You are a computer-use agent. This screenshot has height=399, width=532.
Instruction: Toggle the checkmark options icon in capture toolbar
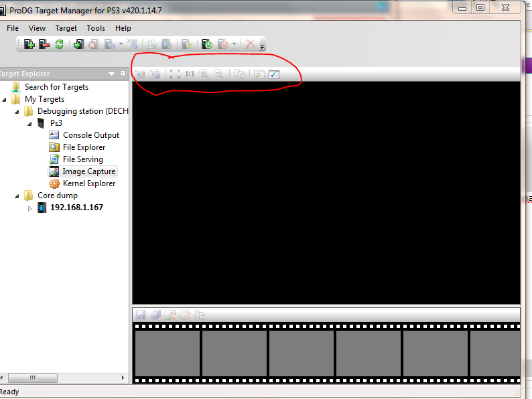tap(274, 74)
